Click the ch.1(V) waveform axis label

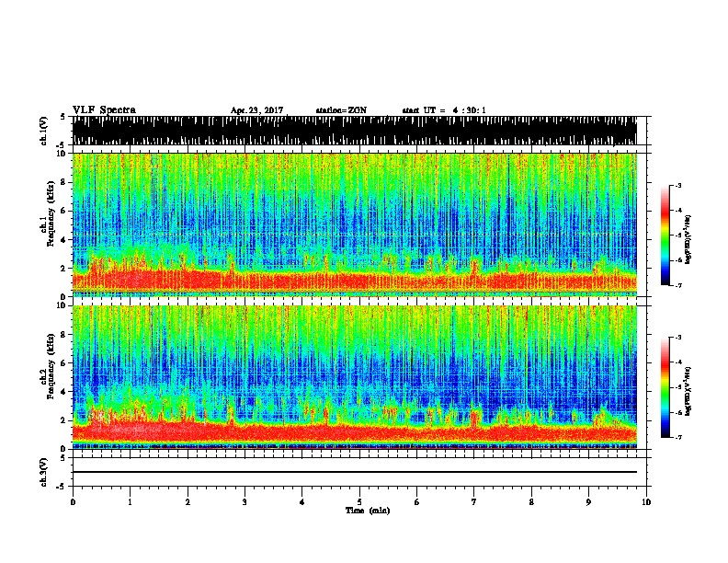pos(44,131)
